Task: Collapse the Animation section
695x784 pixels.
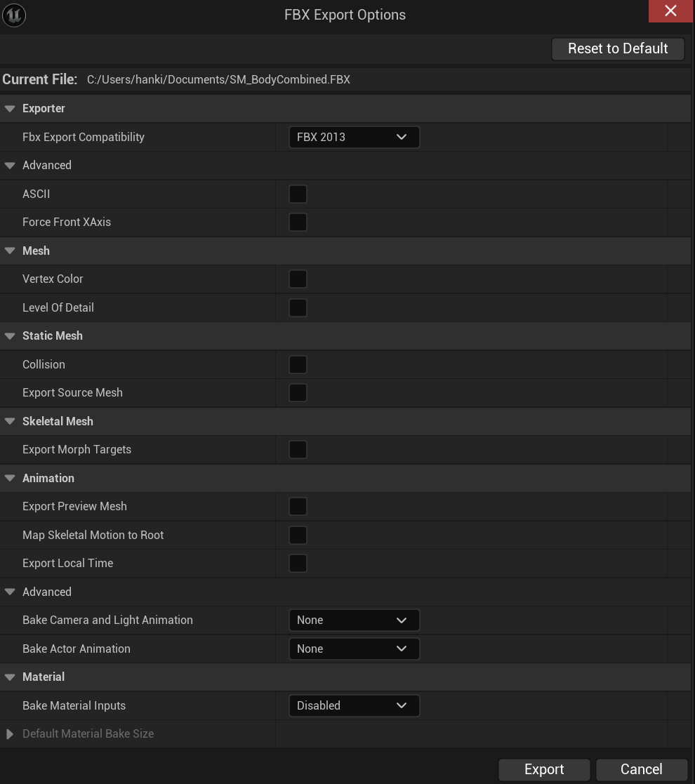Action: (10, 478)
